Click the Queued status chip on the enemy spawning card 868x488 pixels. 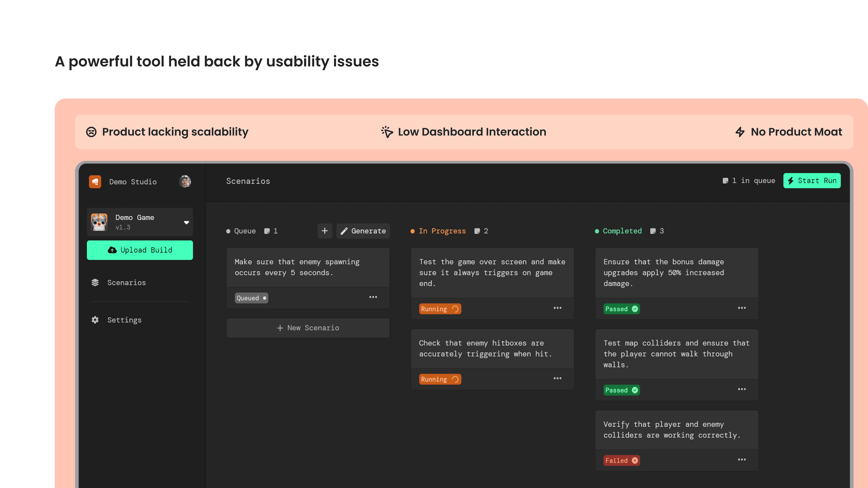tap(251, 298)
